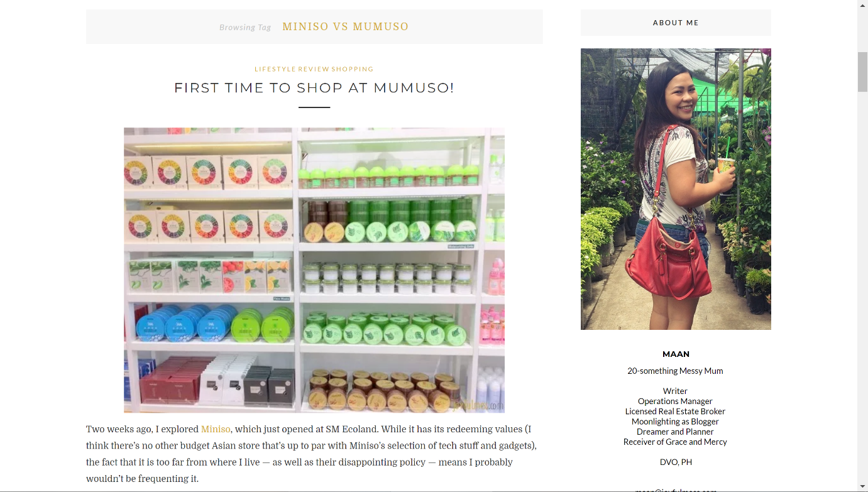Click the empty scrollbar track below the thumb
868x492 pixels.
coord(862,283)
